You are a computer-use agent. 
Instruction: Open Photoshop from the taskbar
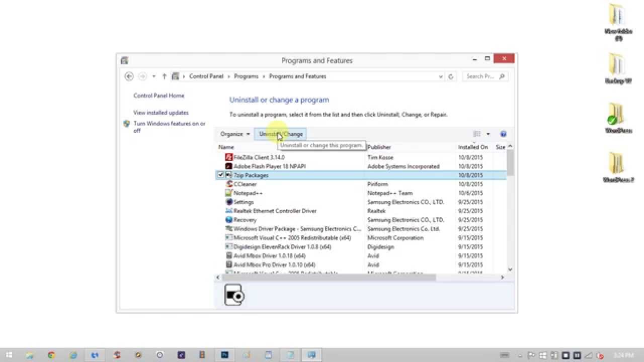224,355
